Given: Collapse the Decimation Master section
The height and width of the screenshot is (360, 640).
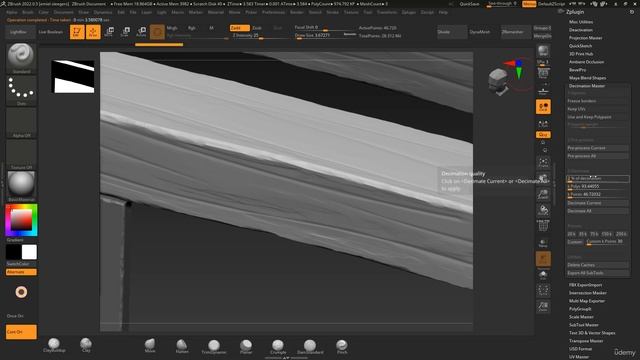Looking at the screenshot, I should point(587,86).
